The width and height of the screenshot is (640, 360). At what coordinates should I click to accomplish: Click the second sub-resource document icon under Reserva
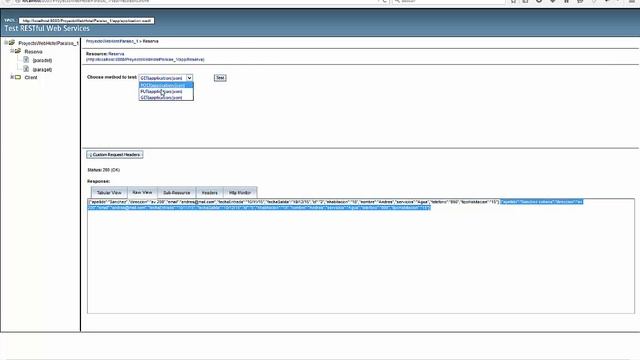pos(26,69)
